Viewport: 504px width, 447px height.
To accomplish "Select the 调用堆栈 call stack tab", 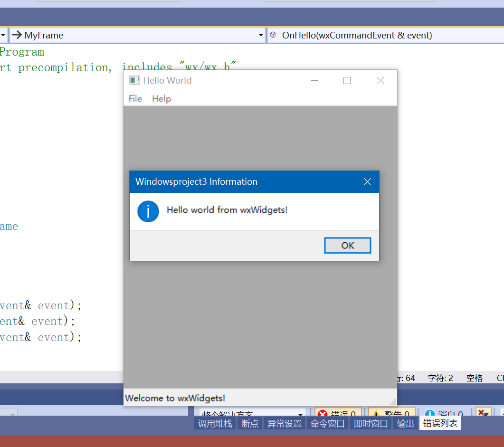I will [215, 423].
